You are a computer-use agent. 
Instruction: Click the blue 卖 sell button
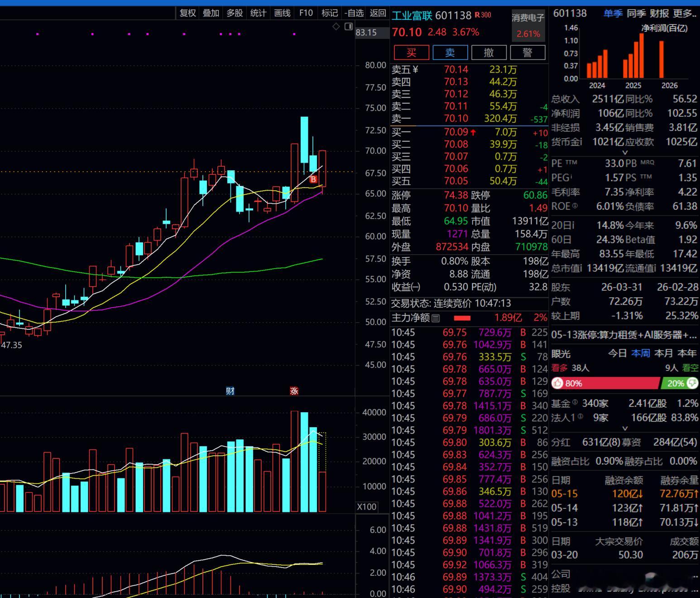coord(450,53)
